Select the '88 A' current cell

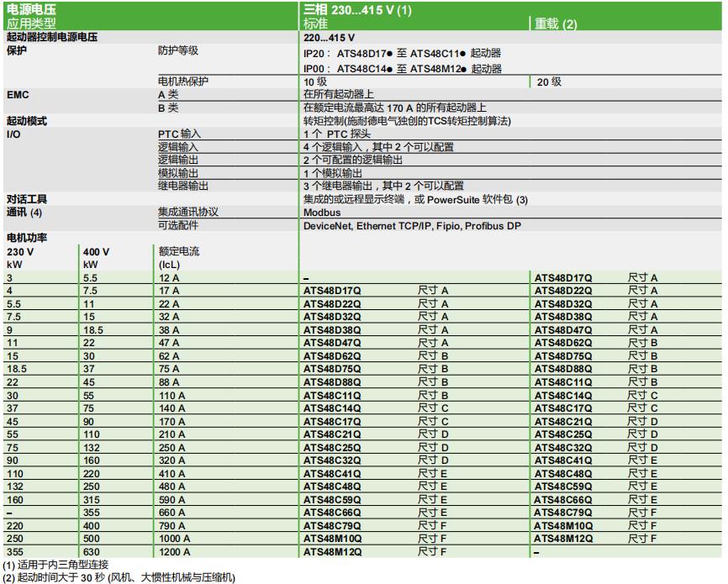[x=169, y=382]
